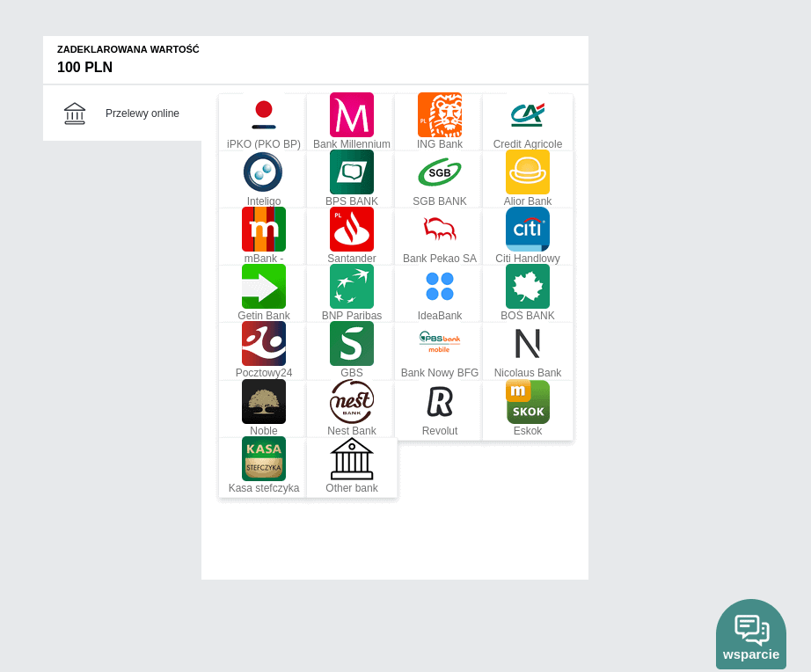Pick ING Bank lion icon
This screenshot has height=672, width=811.
(x=440, y=115)
